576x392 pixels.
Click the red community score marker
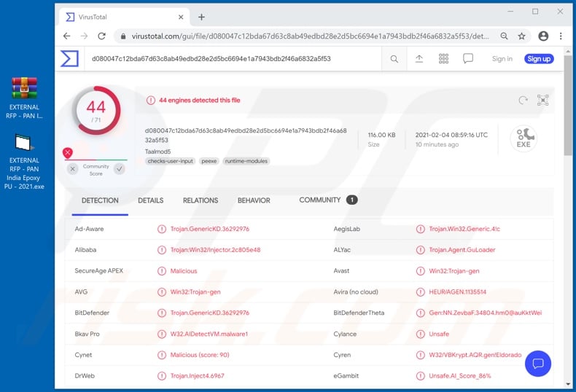68,153
